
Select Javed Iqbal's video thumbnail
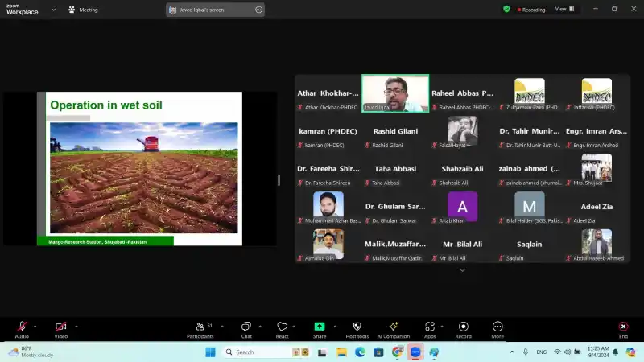click(x=394, y=93)
